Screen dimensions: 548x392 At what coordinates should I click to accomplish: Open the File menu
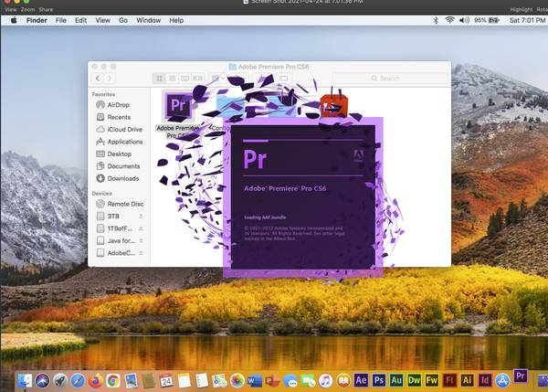click(60, 20)
